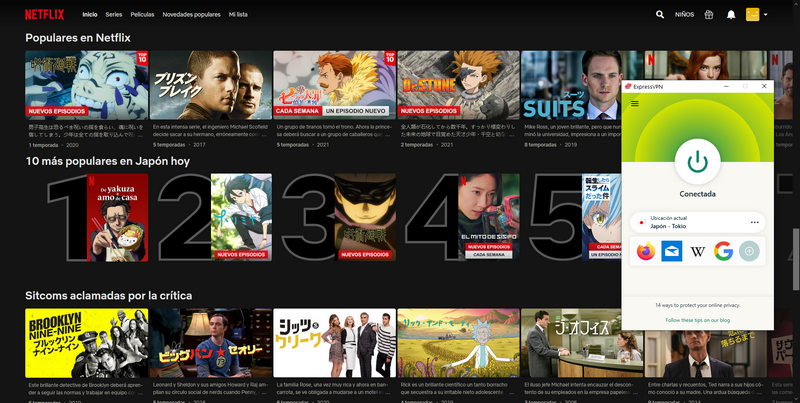The height and width of the screenshot is (403, 800).
Task: Switch to the NIÑOS profile link
Action: (684, 15)
